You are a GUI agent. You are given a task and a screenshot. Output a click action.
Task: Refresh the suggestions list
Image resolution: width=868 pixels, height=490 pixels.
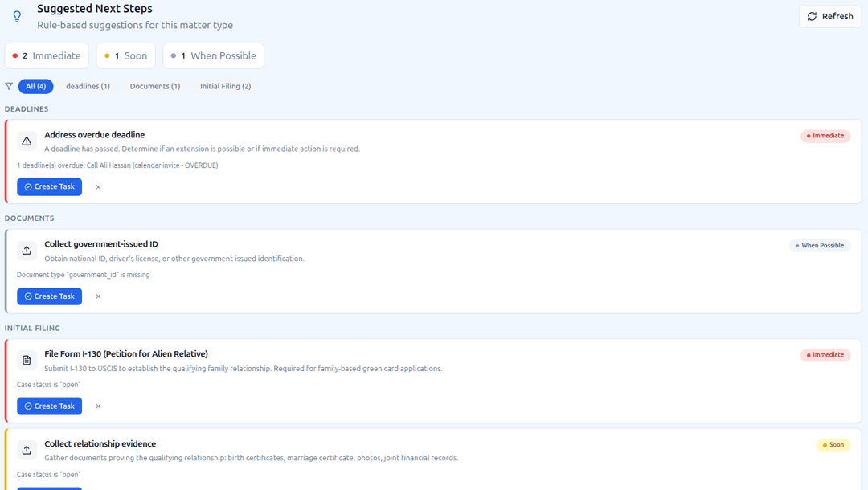[829, 17]
